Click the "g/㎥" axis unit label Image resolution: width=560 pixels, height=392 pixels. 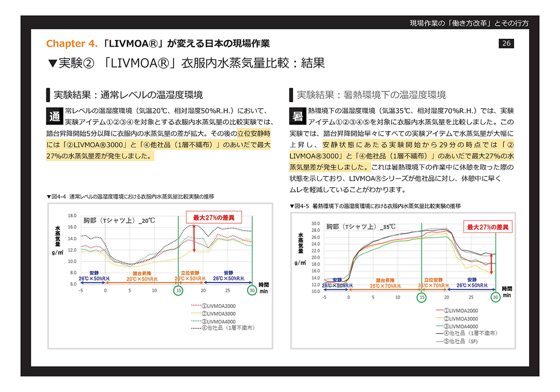(57, 252)
